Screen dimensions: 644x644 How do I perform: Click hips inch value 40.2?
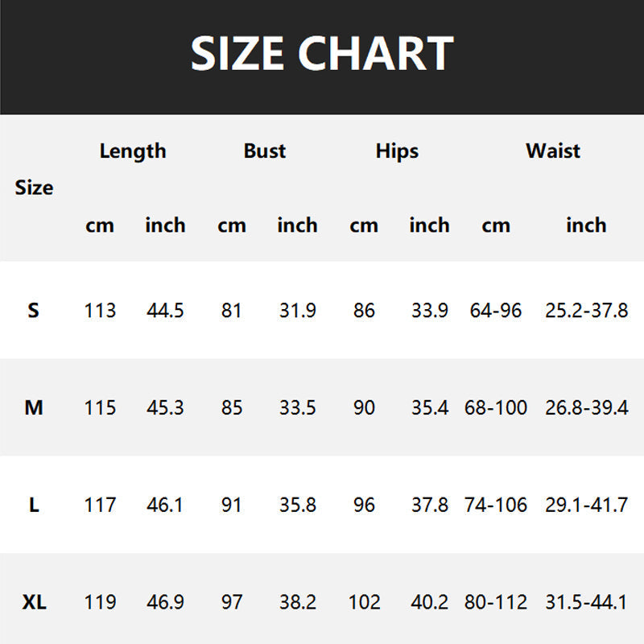[430, 602]
